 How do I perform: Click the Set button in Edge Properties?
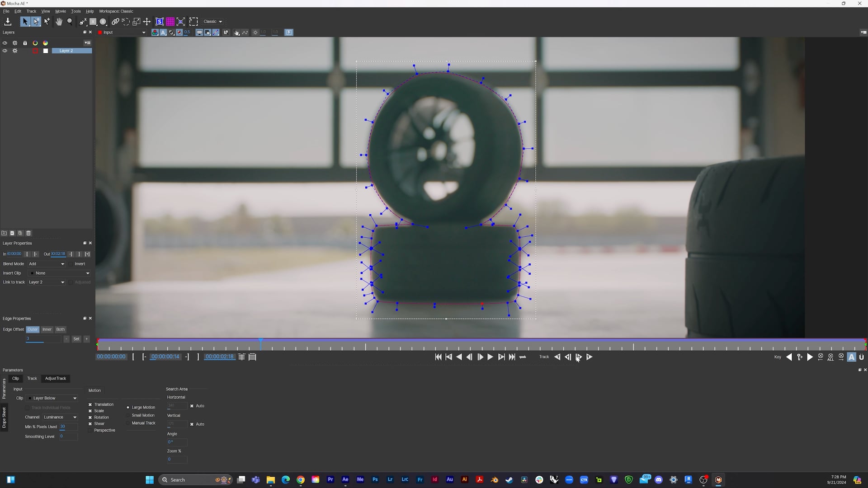tap(76, 339)
